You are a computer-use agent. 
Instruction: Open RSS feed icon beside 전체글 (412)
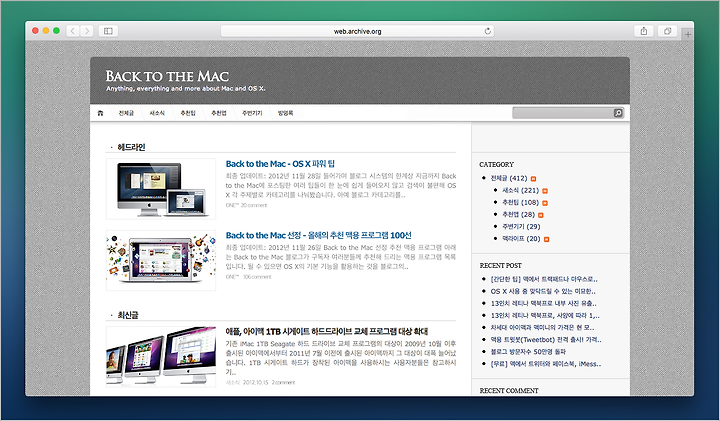pyautogui.click(x=533, y=179)
